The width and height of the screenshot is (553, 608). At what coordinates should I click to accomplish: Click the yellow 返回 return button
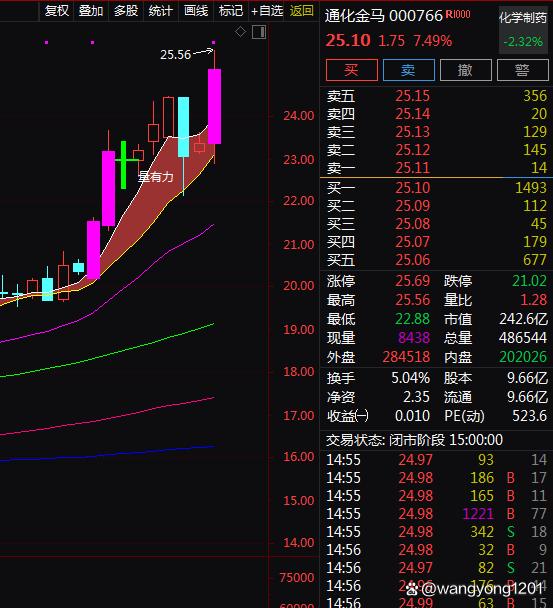pos(301,10)
